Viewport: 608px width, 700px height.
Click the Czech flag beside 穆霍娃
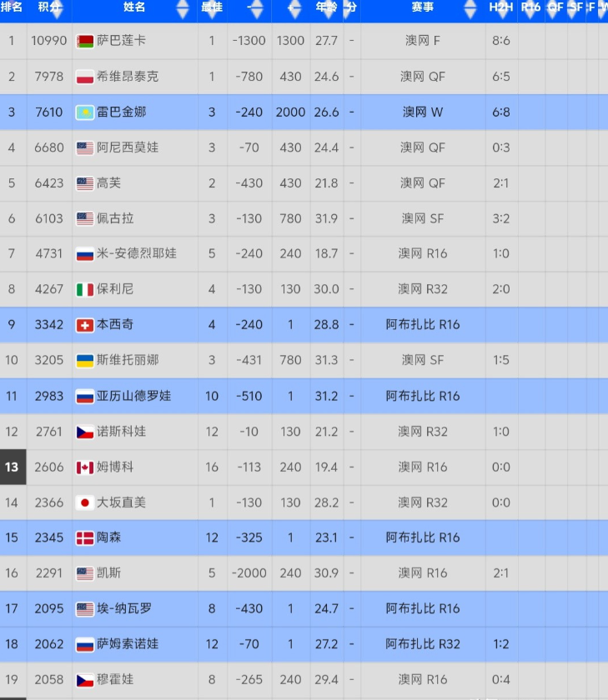(85, 680)
